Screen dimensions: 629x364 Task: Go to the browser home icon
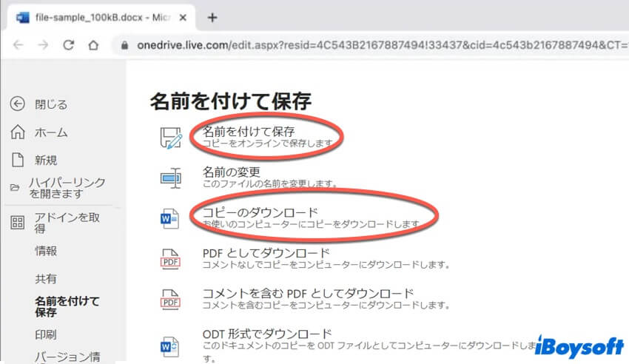[x=93, y=45]
